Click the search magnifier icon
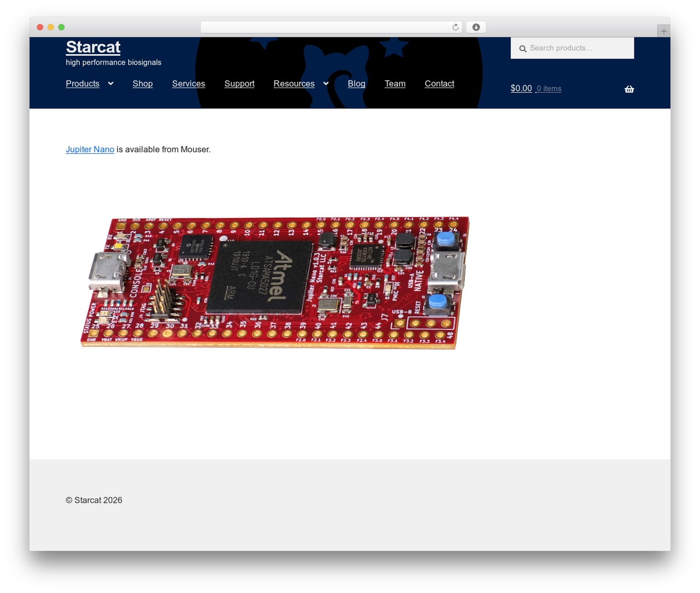This screenshot has height=593, width=700. click(523, 49)
